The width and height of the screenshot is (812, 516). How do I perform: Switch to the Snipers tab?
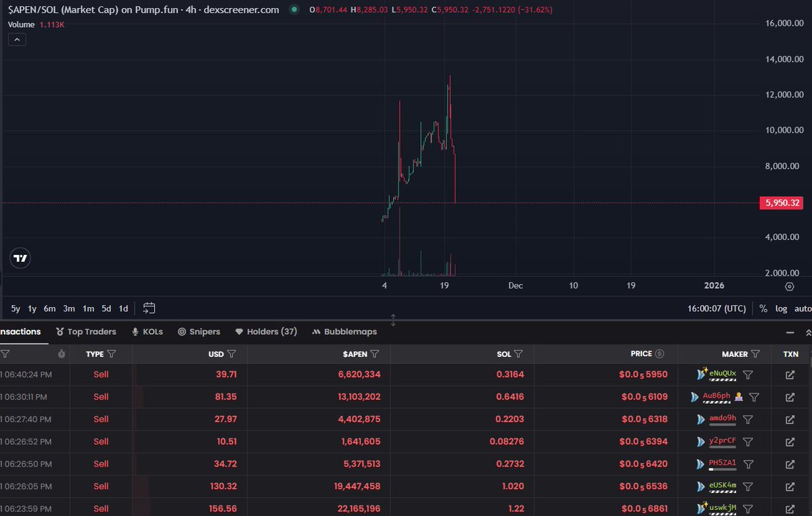199,332
